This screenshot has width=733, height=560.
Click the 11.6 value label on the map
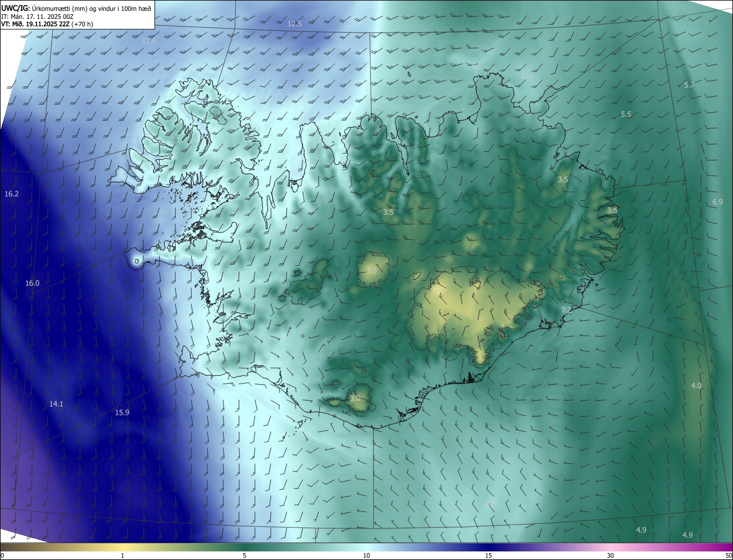click(149, 41)
